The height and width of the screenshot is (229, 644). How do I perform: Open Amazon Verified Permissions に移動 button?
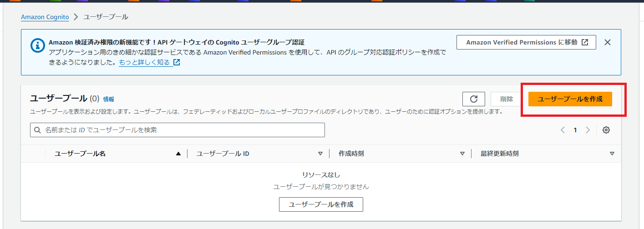click(526, 42)
